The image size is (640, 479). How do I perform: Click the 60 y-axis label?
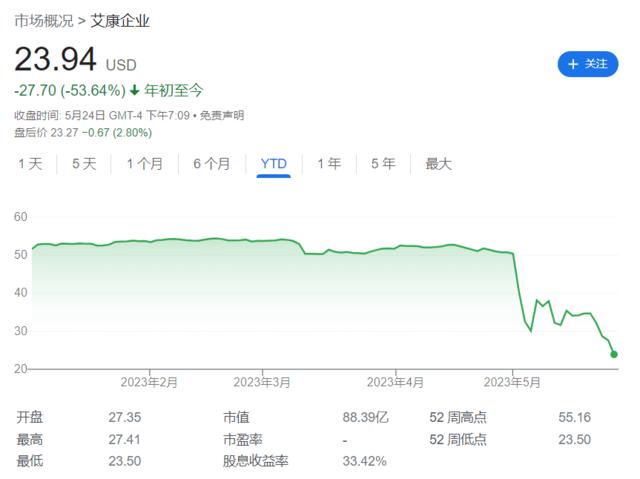(21, 217)
